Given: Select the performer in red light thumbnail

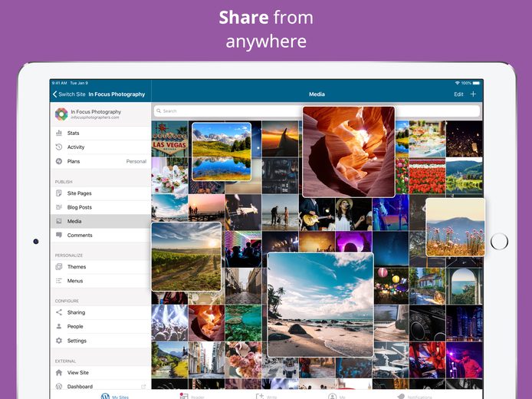Looking at the screenshot, I should [464, 360].
